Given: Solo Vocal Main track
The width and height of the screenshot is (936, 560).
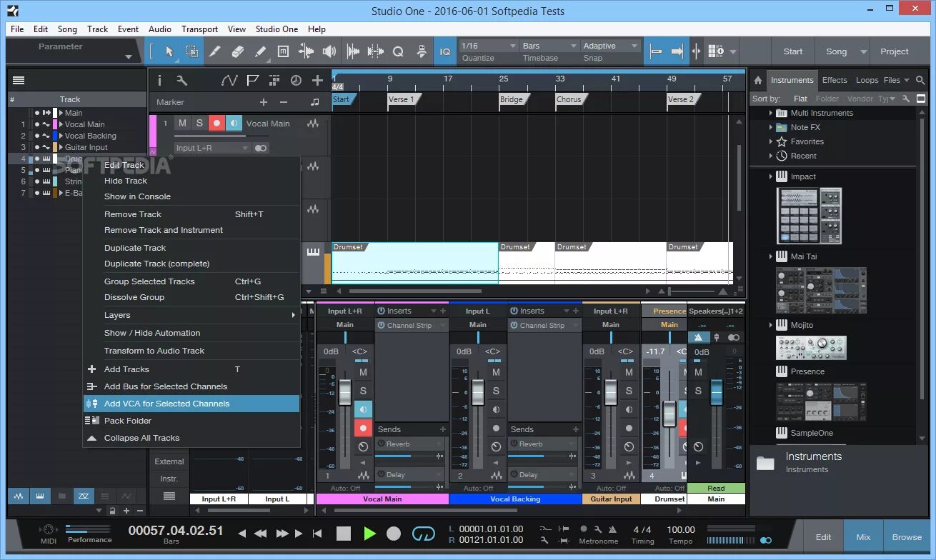Looking at the screenshot, I should pos(199,124).
